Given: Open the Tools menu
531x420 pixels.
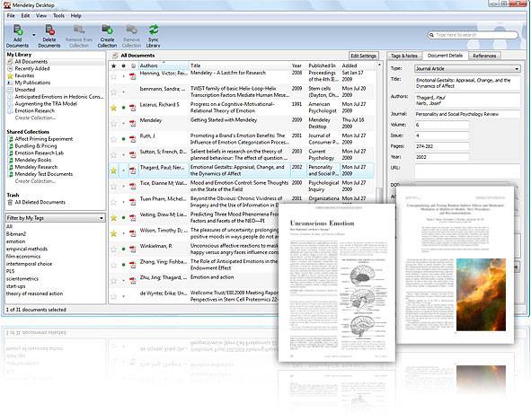Looking at the screenshot, I should tap(58, 15).
